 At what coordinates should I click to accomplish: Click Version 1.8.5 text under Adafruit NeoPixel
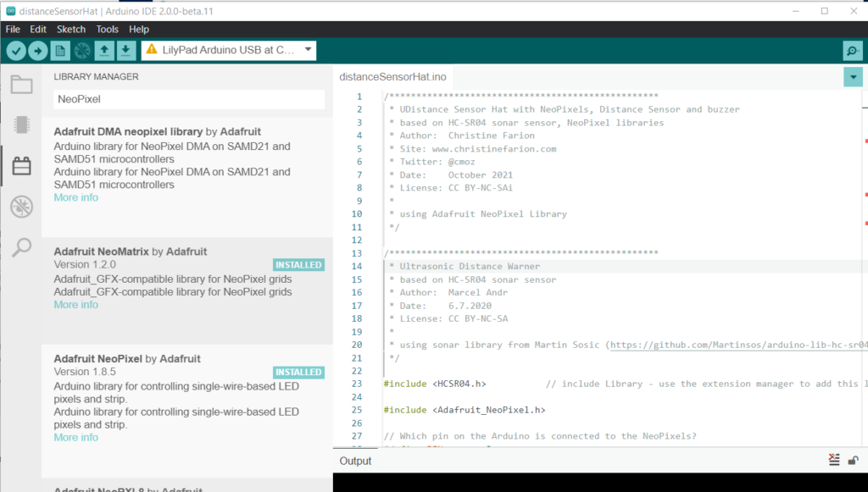(x=85, y=372)
